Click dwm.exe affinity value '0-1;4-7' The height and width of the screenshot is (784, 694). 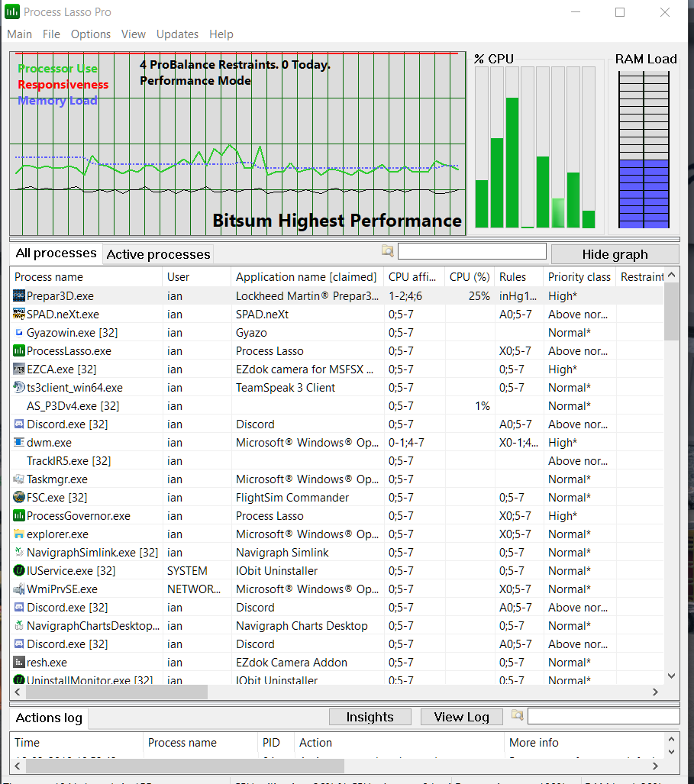406,443
